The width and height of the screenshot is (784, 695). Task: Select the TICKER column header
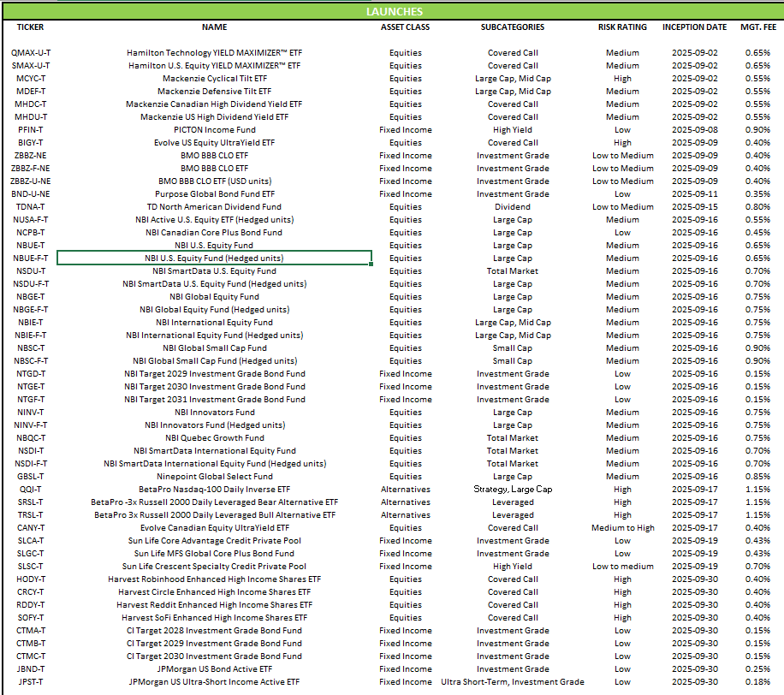pyautogui.click(x=30, y=27)
